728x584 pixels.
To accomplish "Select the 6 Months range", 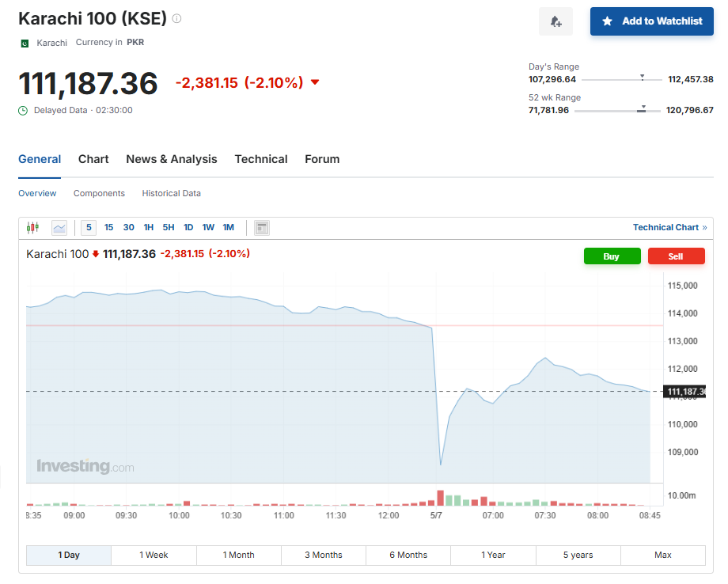I will coord(408,556).
